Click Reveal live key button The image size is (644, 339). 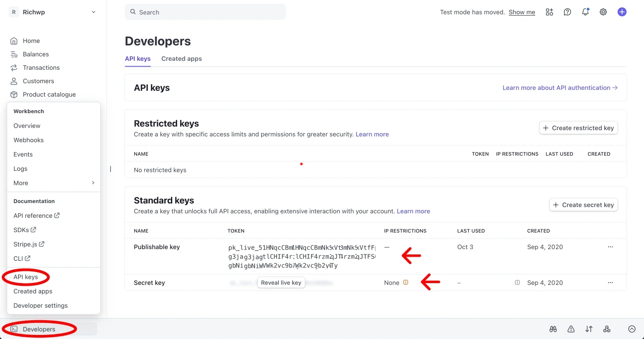tap(281, 283)
